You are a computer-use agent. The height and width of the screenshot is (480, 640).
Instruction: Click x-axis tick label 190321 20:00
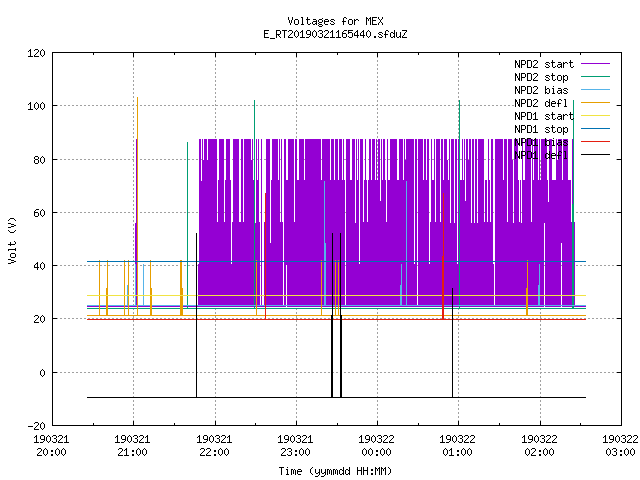point(51,446)
